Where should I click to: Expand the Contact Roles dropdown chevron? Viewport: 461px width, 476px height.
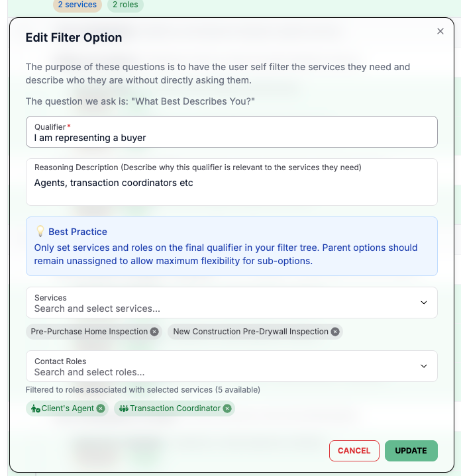click(x=424, y=366)
